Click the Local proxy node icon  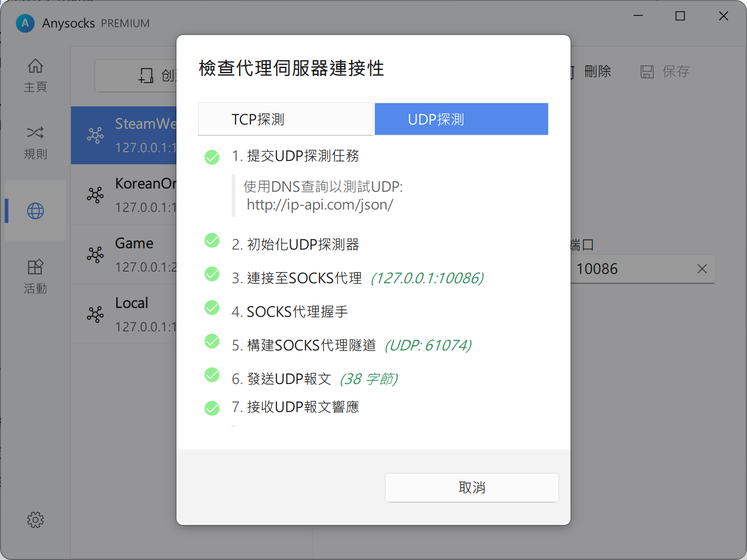click(x=95, y=314)
